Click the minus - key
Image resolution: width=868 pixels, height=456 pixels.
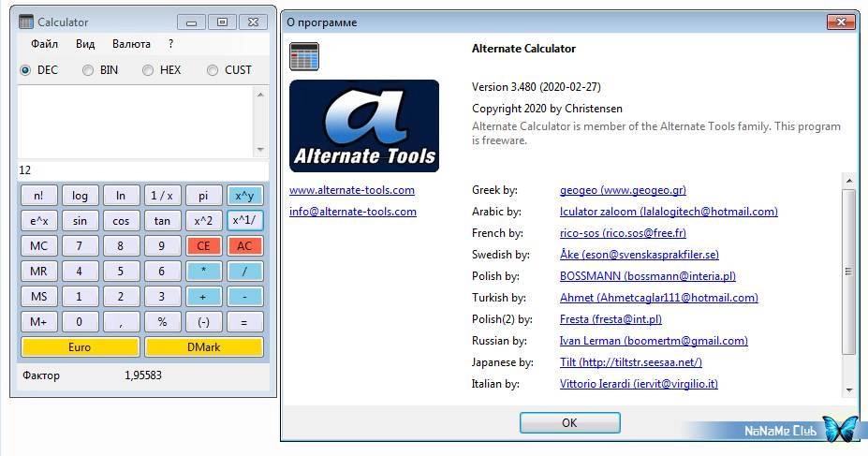[x=244, y=296]
